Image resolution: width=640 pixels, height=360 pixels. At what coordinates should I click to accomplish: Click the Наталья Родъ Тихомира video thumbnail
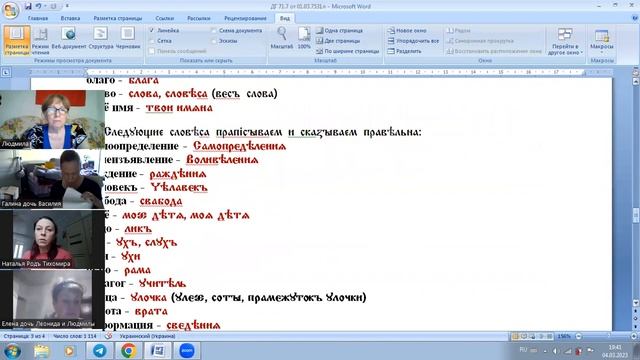tap(52, 239)
